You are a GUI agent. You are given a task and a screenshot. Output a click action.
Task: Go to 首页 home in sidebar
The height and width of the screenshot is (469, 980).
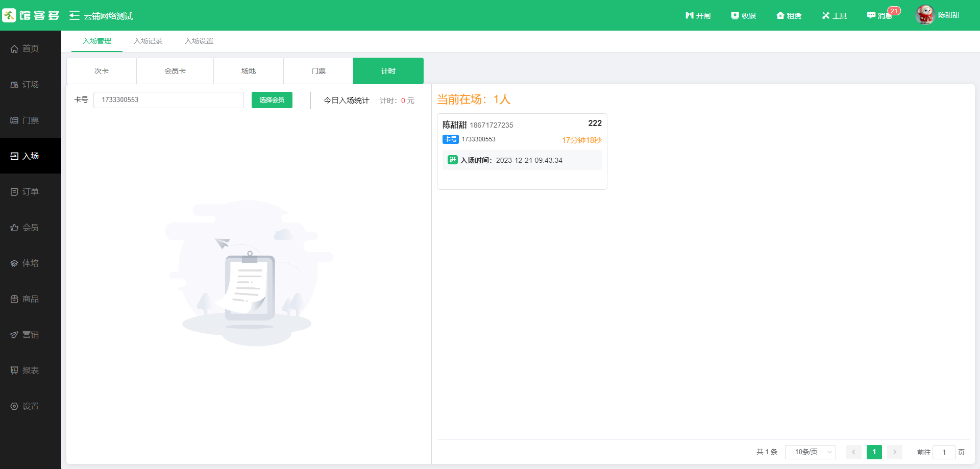tap(30, 49)
